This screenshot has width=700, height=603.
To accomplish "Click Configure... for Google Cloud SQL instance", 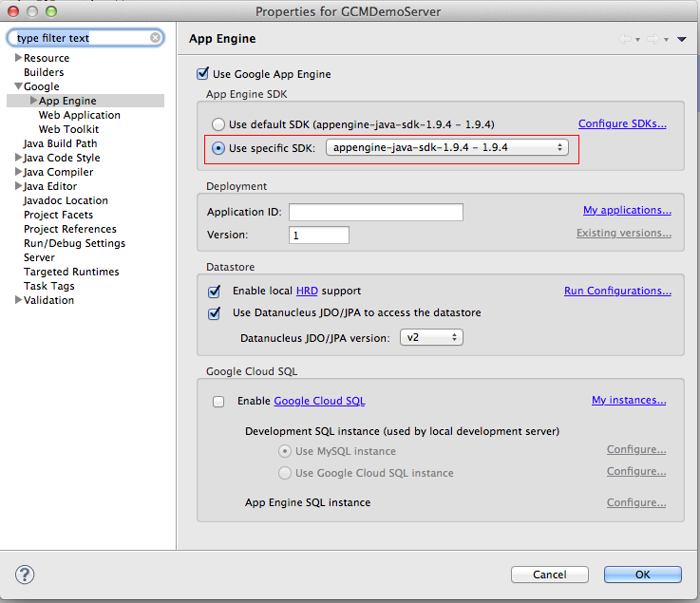I will [x=636, y=471].
